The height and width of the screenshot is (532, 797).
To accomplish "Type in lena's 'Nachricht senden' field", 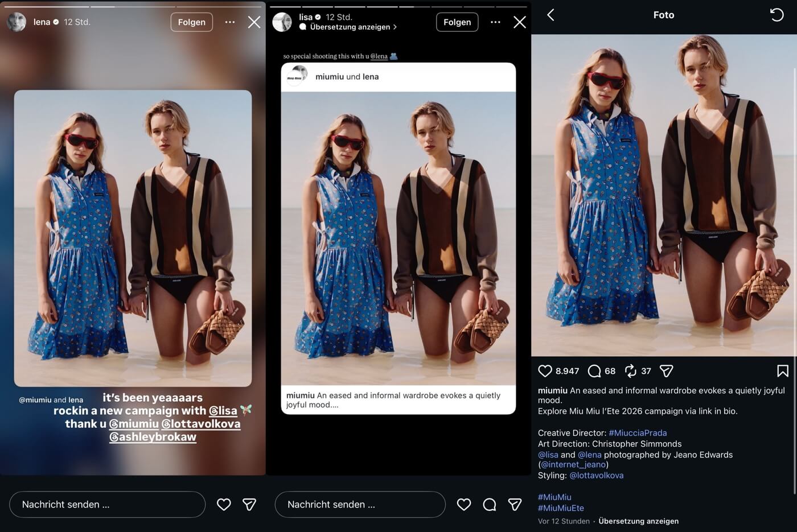I will pyautogui.click(x=107, y=504).
